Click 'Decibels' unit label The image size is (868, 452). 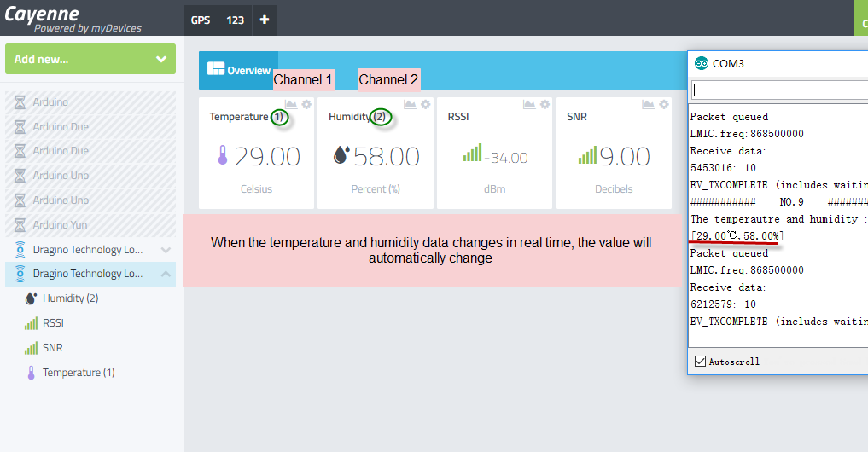(x=614, y=189)
